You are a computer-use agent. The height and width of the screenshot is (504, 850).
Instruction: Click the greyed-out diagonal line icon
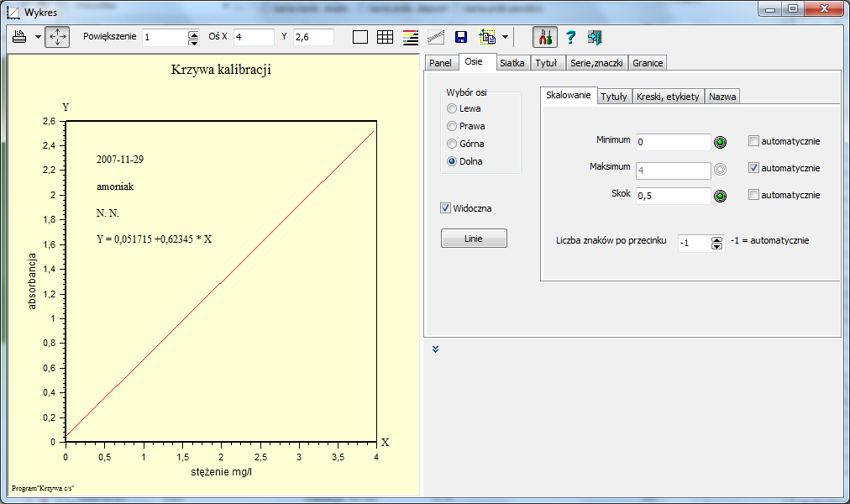436,38
